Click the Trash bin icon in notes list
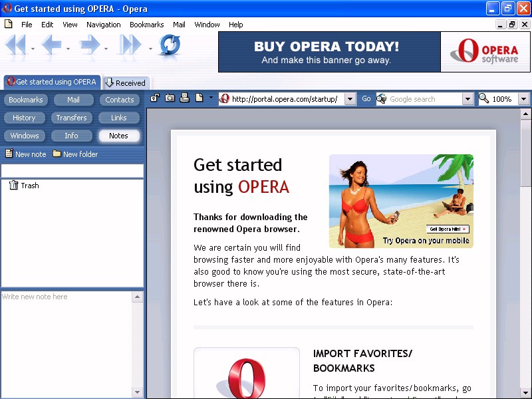The width and height of the screenshot is (532, 399). click(13, 185)
